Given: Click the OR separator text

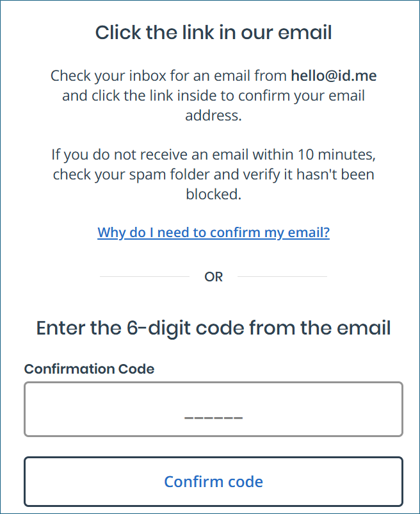Looking at the screenshot, I should [213, 277].
